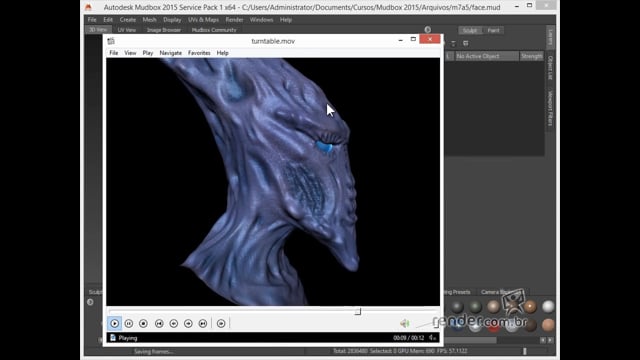
Task: Select the dark gray material sphere
Action: [x=458, y=306]
